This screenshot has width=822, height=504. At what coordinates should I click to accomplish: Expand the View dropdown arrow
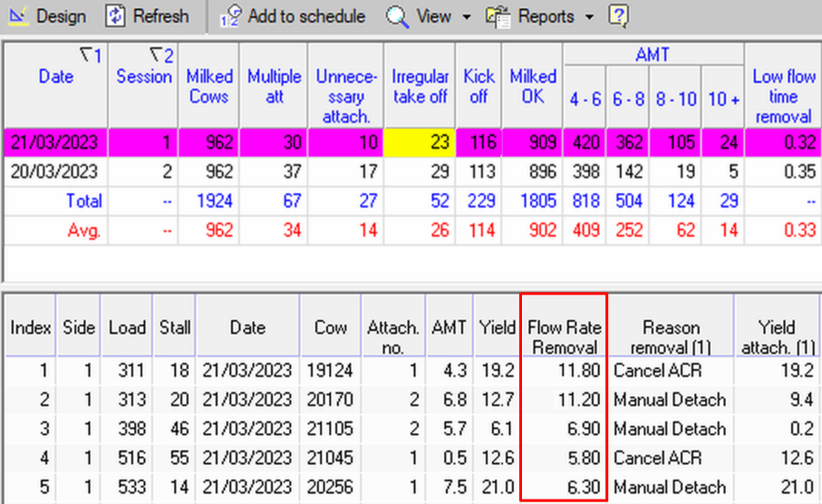(x=467, y=17)
